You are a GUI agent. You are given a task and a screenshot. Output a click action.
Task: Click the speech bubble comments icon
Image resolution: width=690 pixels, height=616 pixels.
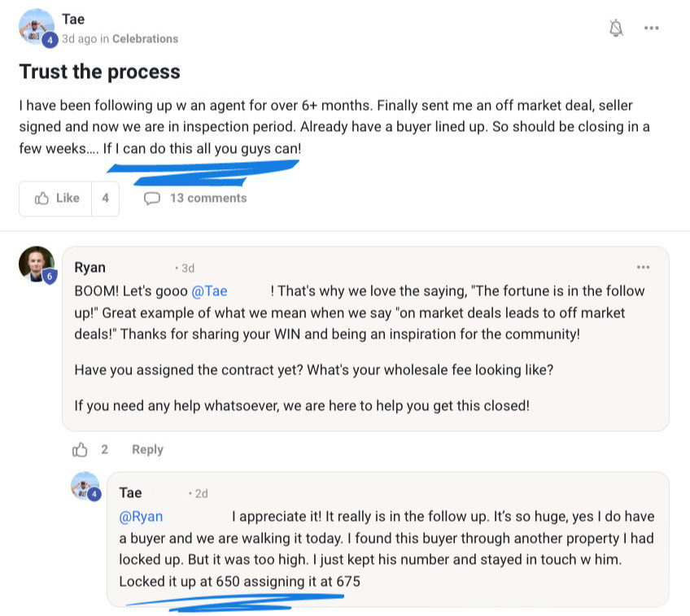tap(152, 199)
